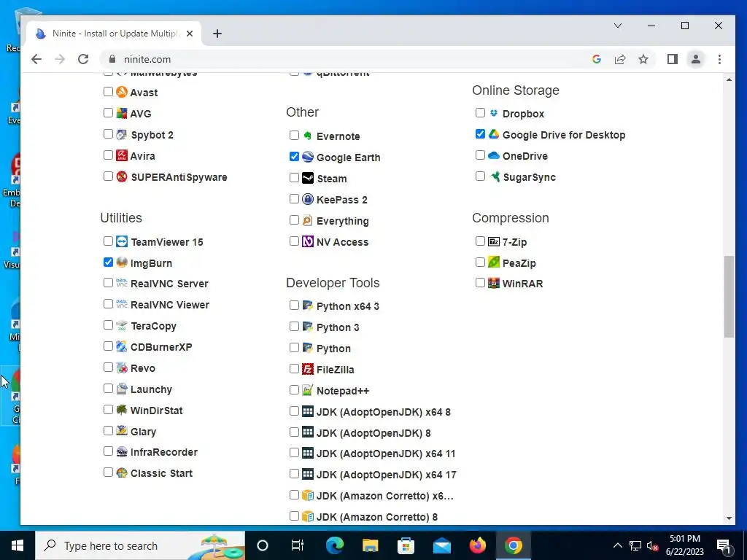Click the WinRAR icon
Viewport: 747px width, 560px height.
click(x=494, y=283)
